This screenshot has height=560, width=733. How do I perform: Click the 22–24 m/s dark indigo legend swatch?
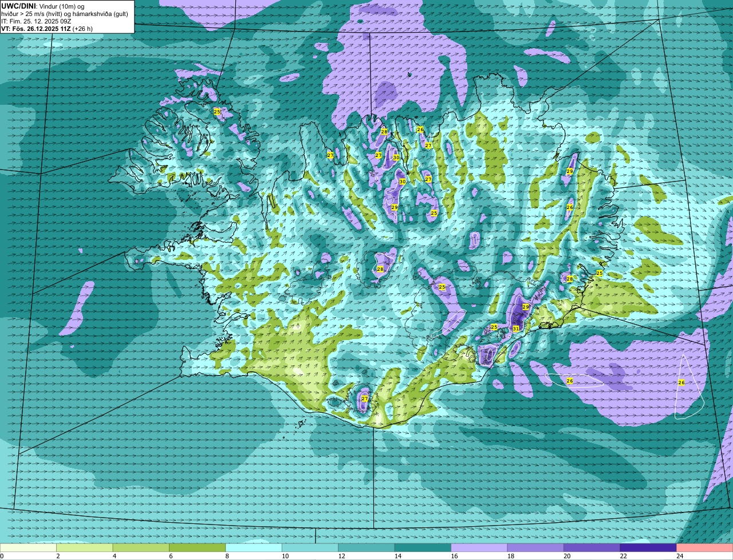pos(648,548)
